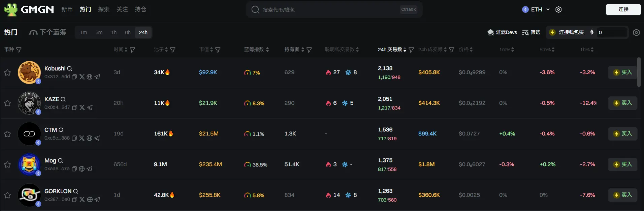Viewport: 644px width, 211px height.
Task: Click 买入 for the CTM row
Action: pyautogui.click(x=622, y=134)
